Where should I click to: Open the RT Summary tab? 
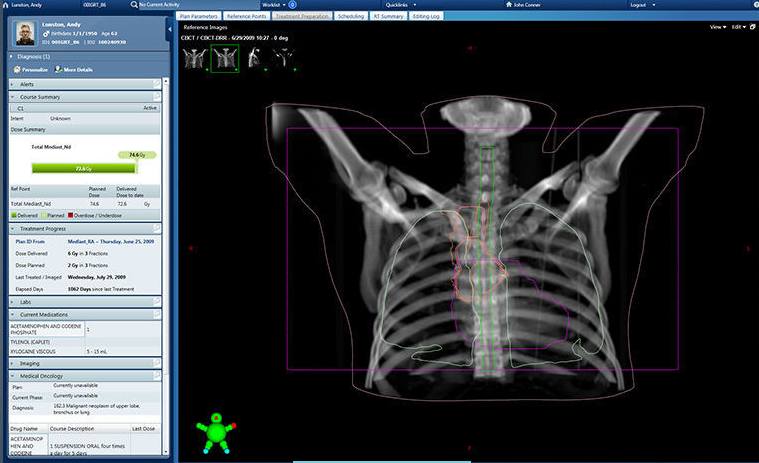tap(388, 16)
